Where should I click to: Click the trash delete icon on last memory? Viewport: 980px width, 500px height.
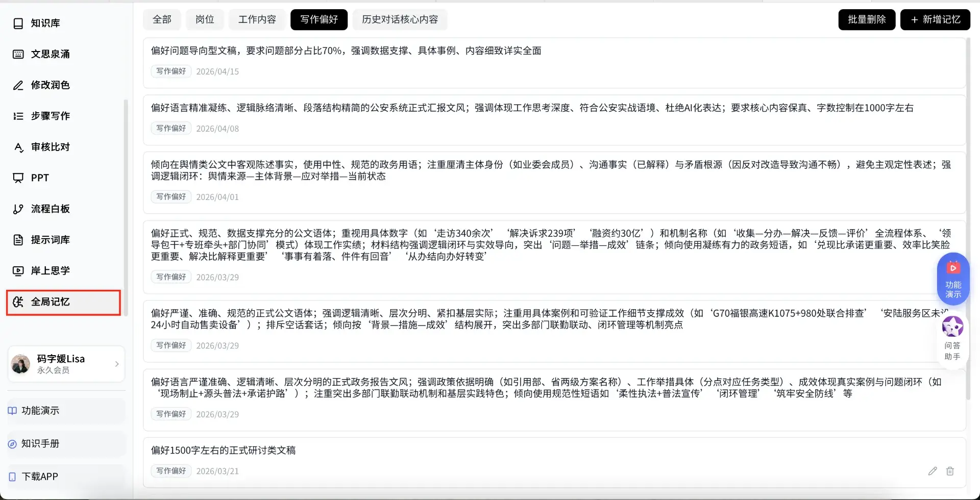coord(950,471)
